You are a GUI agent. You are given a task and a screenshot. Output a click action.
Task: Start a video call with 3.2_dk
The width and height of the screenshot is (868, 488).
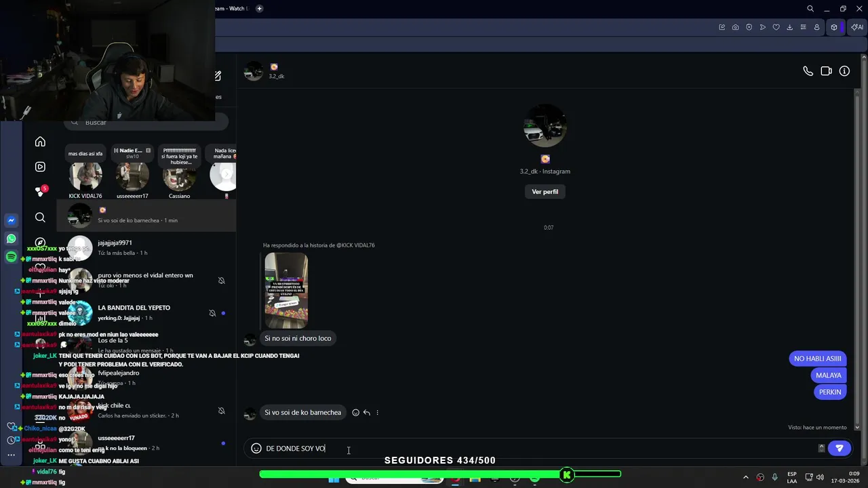(x=826, y=71)
